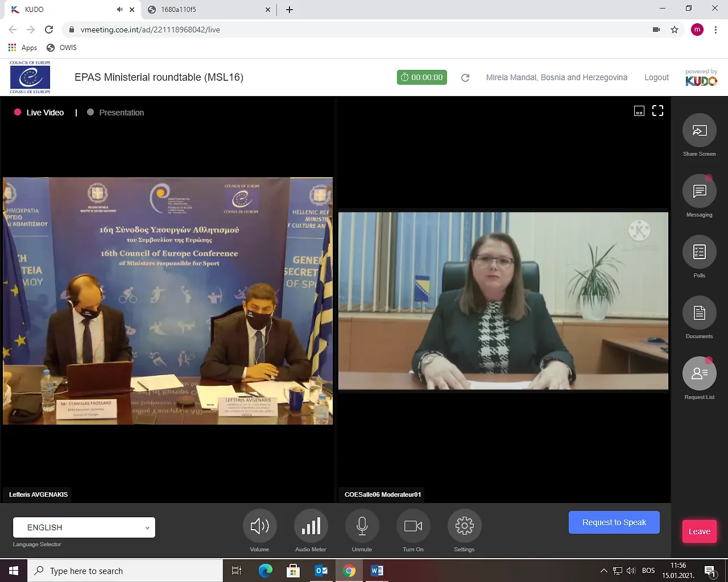Click the refresh icon beside timer
The width and height of the screenshot is (728, 582).
tap(465, 78)
